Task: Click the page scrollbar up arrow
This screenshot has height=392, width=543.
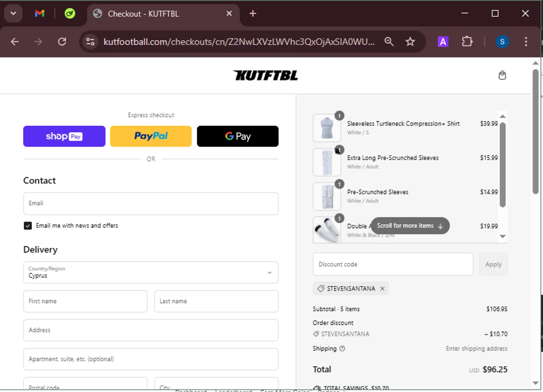Action: [536, 63]
